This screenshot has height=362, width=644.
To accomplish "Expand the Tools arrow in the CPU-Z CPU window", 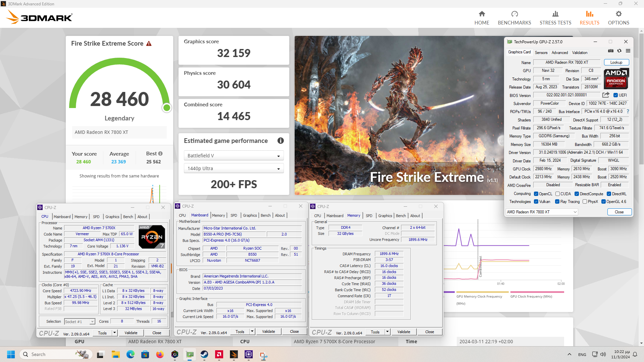I will tap(114, 333).
